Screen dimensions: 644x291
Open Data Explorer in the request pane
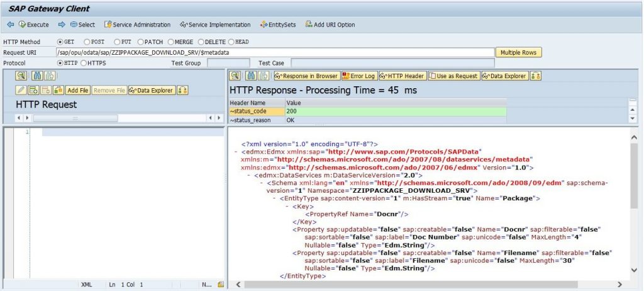point(152,90)
